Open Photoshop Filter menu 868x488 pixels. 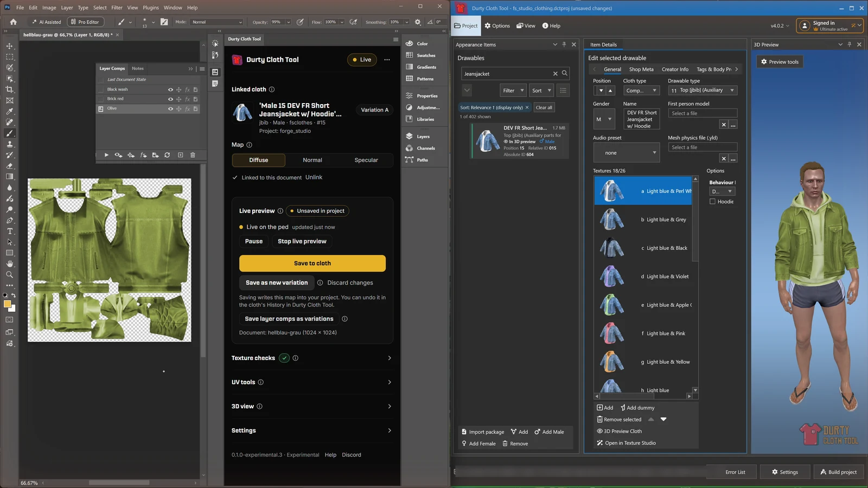point(117,8)
